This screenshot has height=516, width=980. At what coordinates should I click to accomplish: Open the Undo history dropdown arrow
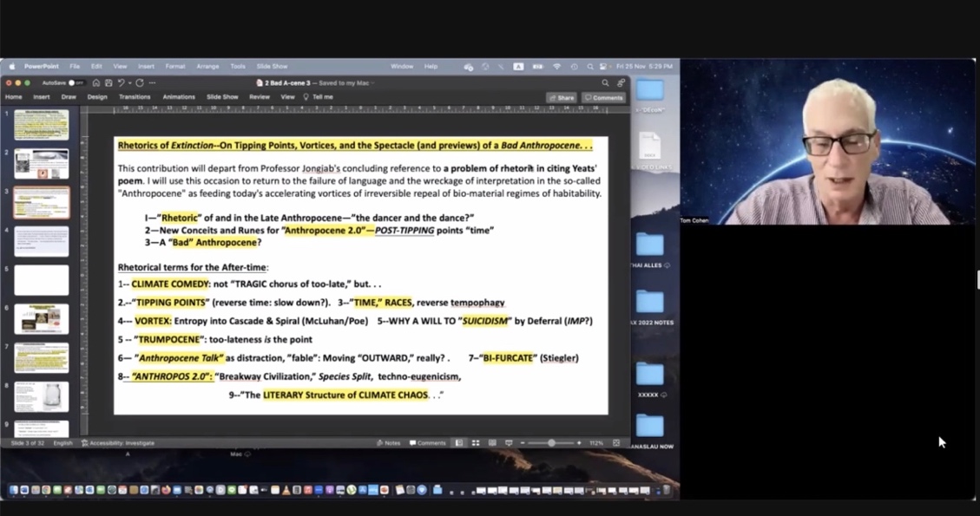[129, 83]
